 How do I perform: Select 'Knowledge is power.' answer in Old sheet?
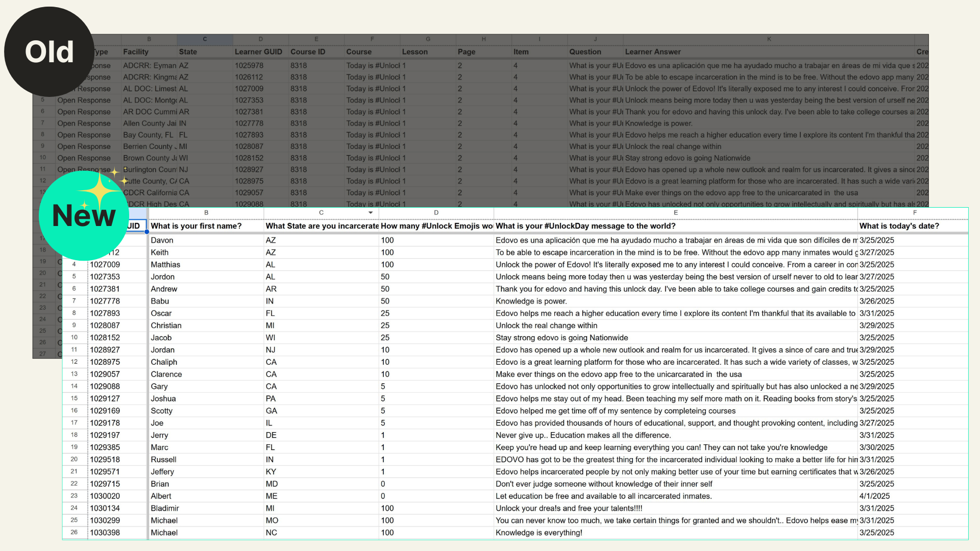[769, 123]
